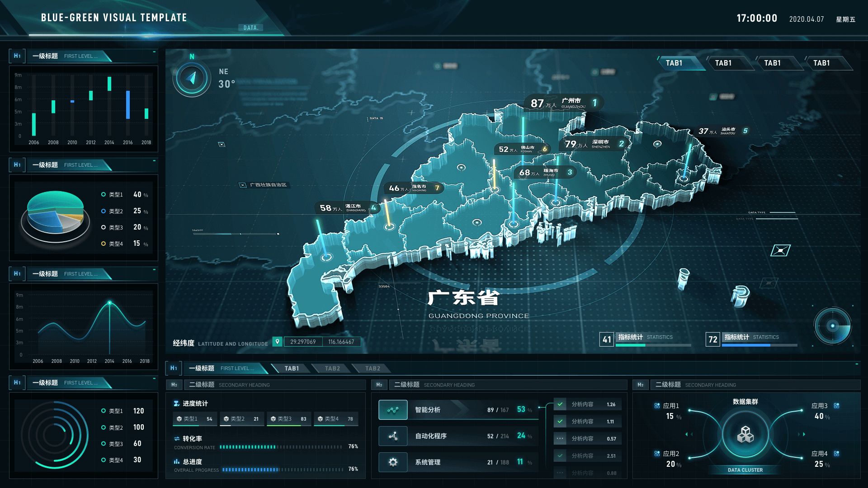Click the data cluster cubes icon
Image resolution: width=868 pixels, height=488 pixels.
[745, 435]
